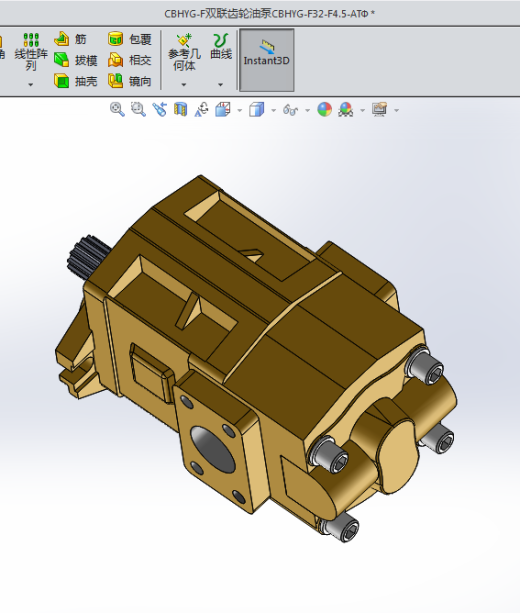This screenshot has height=613, width=520.
Task: Click the Linear Pattern (线性阵列) button
Action: [x=31, y=51]
